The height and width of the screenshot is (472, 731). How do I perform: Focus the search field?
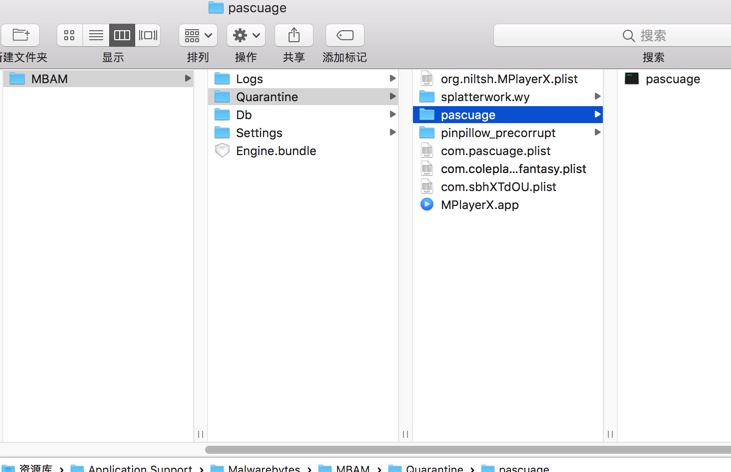(612, 35)
